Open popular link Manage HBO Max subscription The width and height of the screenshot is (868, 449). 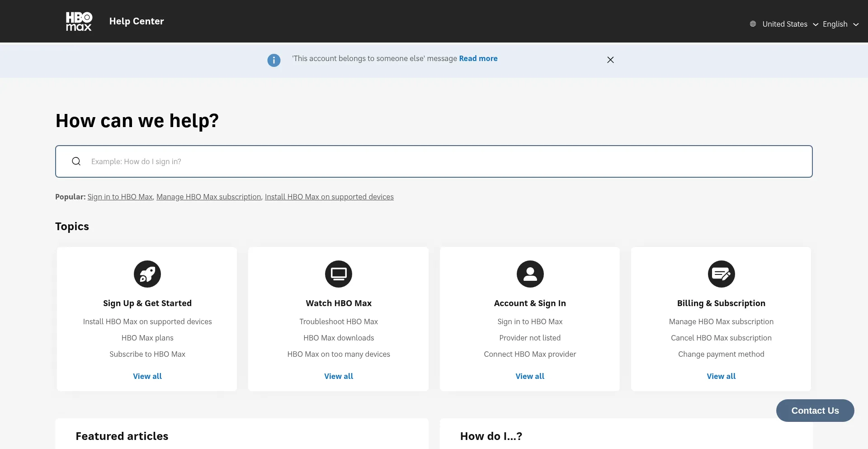pos(209,197)
